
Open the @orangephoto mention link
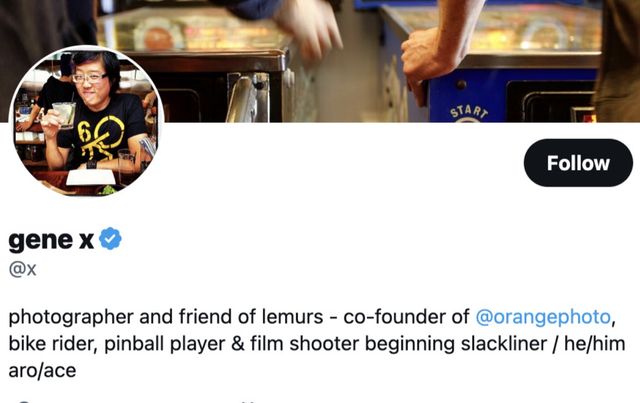[543, 317]
